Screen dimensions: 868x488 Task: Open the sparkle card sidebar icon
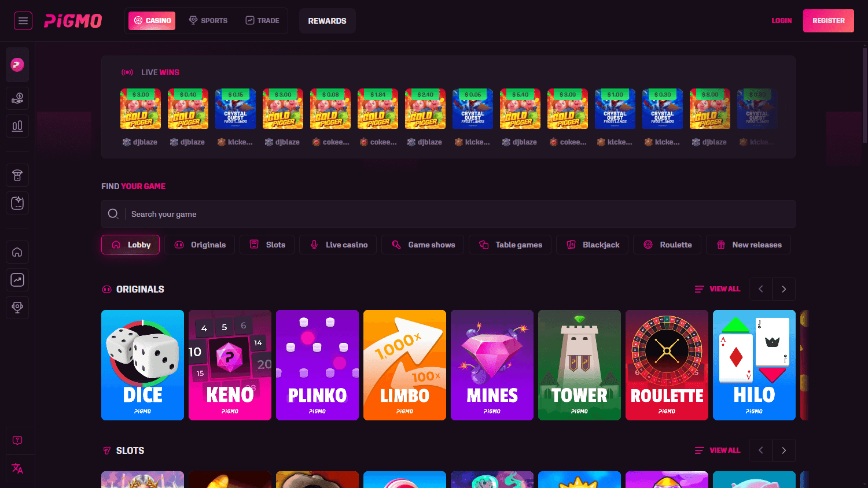[x=17, y=203]
